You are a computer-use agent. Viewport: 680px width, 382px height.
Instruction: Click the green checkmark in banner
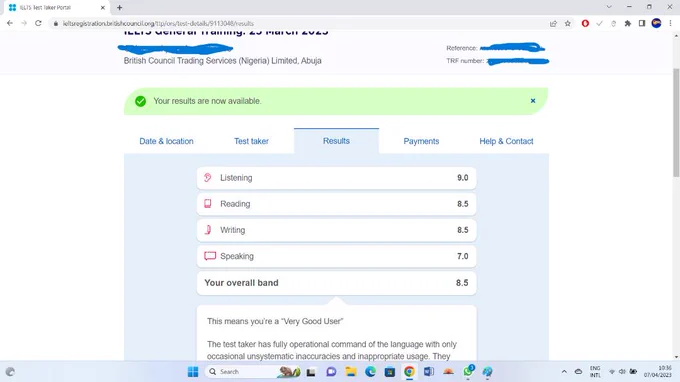click(140, 101)
